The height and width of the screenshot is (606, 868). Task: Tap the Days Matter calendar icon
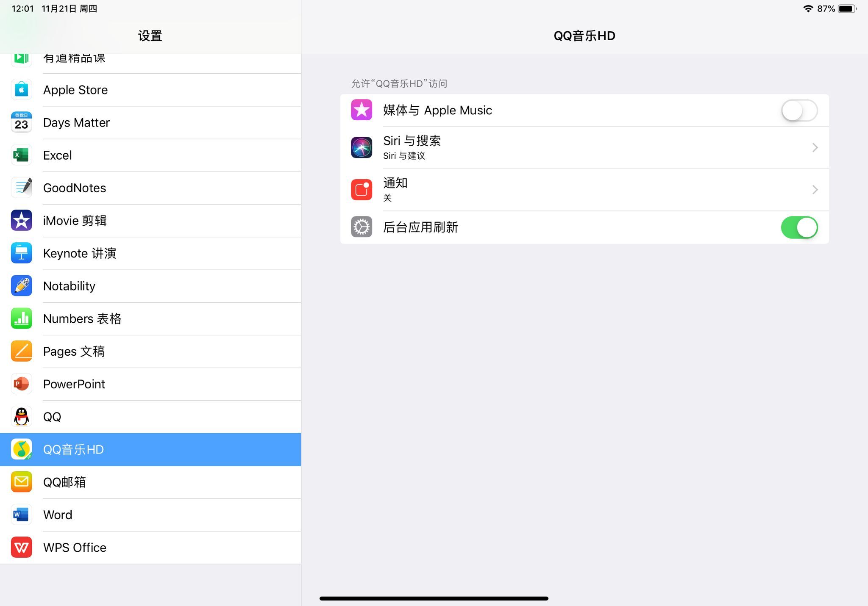pos(21,122)
